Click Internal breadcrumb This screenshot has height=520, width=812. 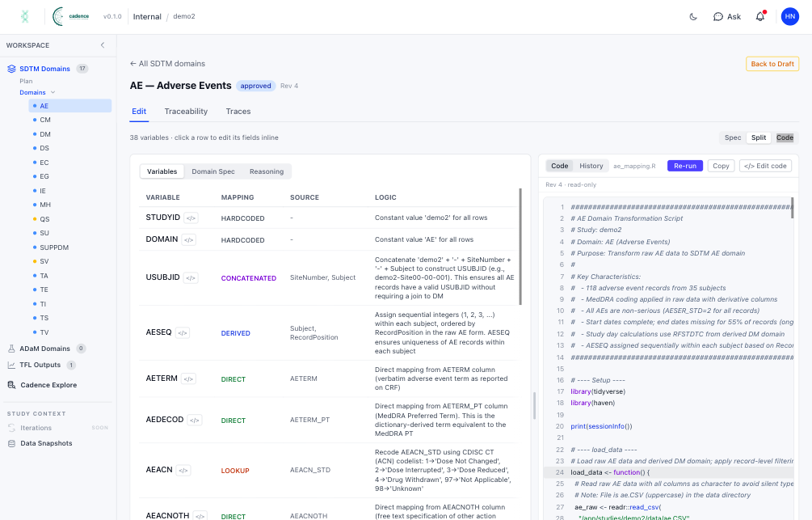click(x=147, y=17)
